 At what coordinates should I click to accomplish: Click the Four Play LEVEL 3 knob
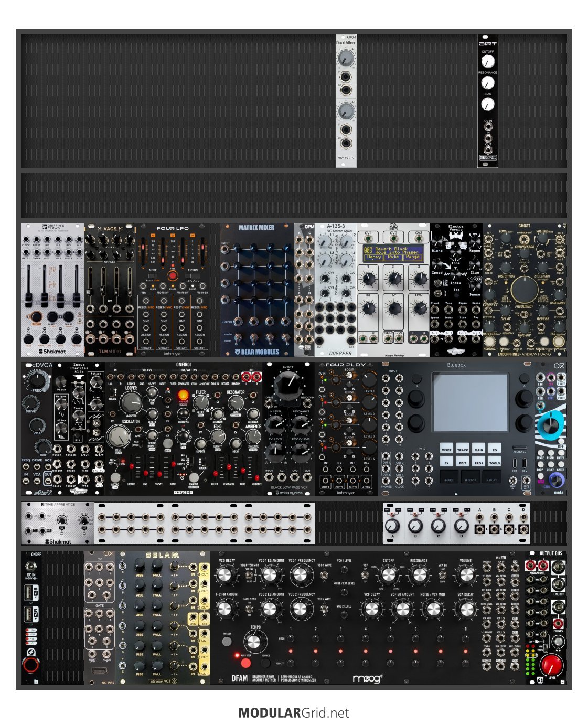(x=369, y=425)
